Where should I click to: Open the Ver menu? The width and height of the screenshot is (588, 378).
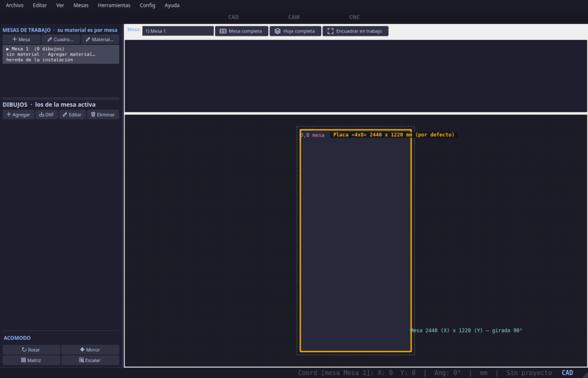[x=60, y=5]
